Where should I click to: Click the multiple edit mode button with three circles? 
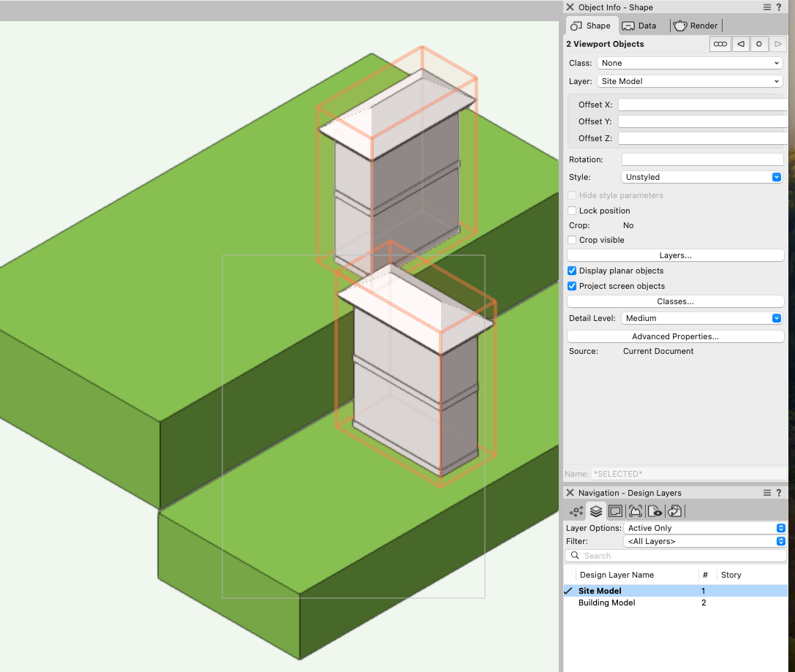tap(720, 44)
